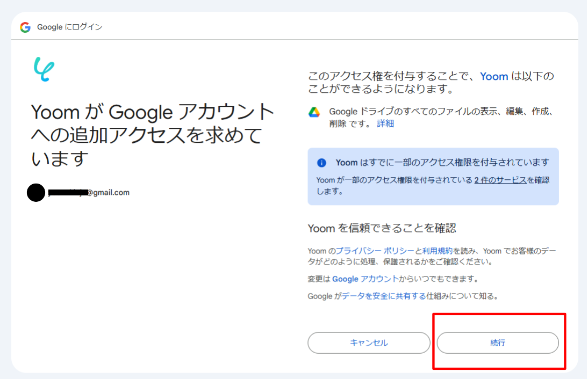
Task: Follow the Google アカウント link
Action: click(365, 279)
